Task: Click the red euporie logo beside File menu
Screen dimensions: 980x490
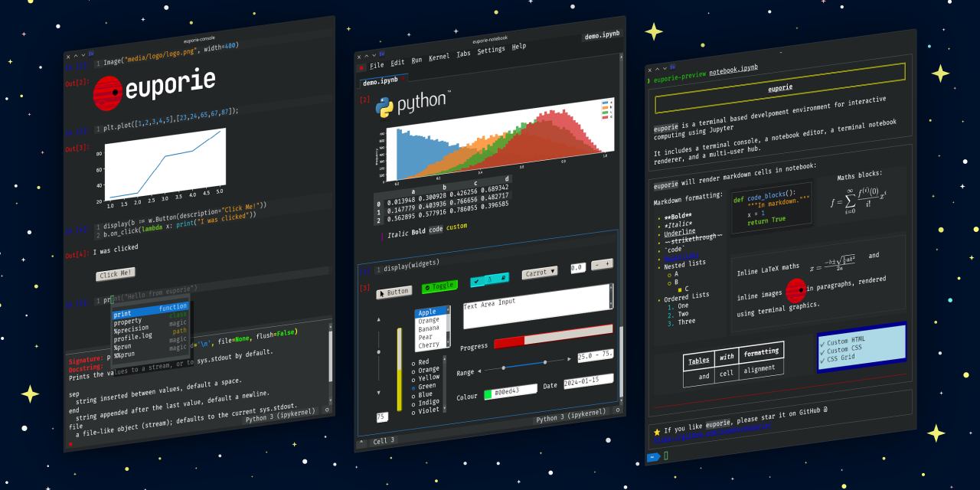Action: [361, 67]
